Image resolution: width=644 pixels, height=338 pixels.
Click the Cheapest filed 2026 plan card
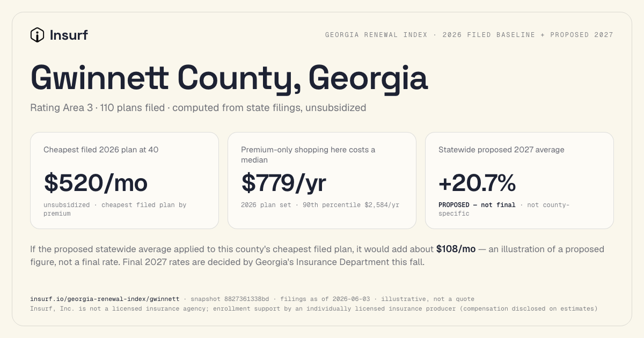click(125, 181)
